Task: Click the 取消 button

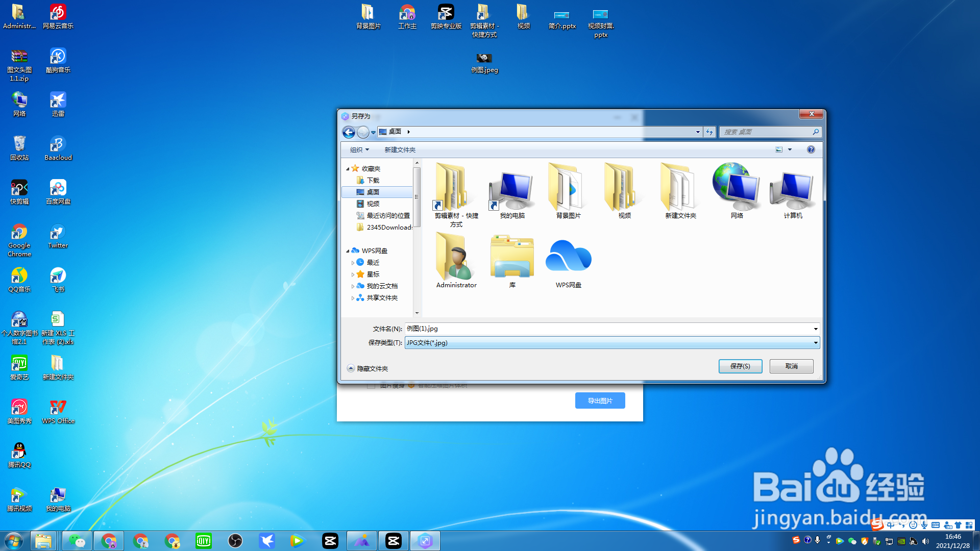Action: [791, 366]
